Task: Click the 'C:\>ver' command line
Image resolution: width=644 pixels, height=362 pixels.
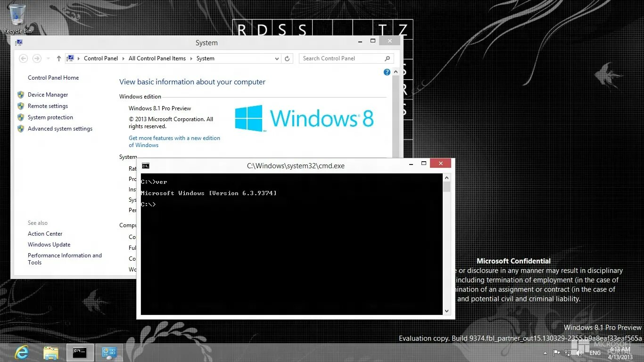Action: pos(154,182)
